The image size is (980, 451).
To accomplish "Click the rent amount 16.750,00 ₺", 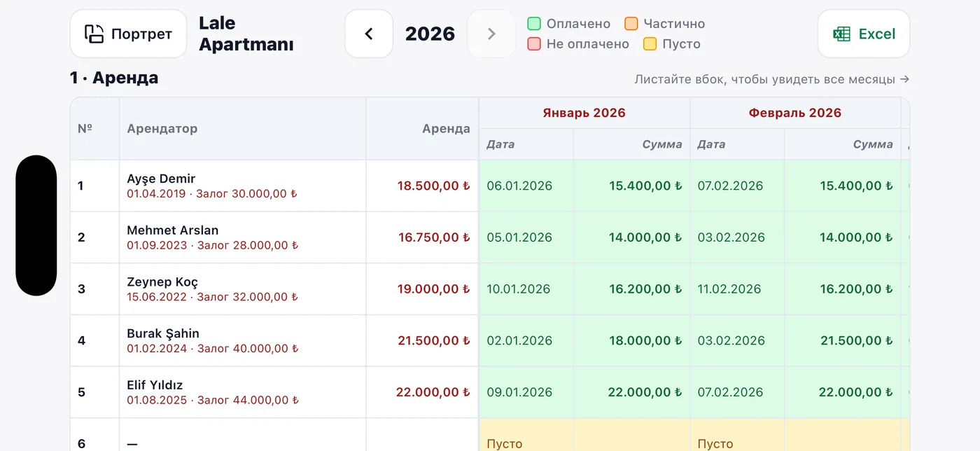I will [x=434, y=237].
